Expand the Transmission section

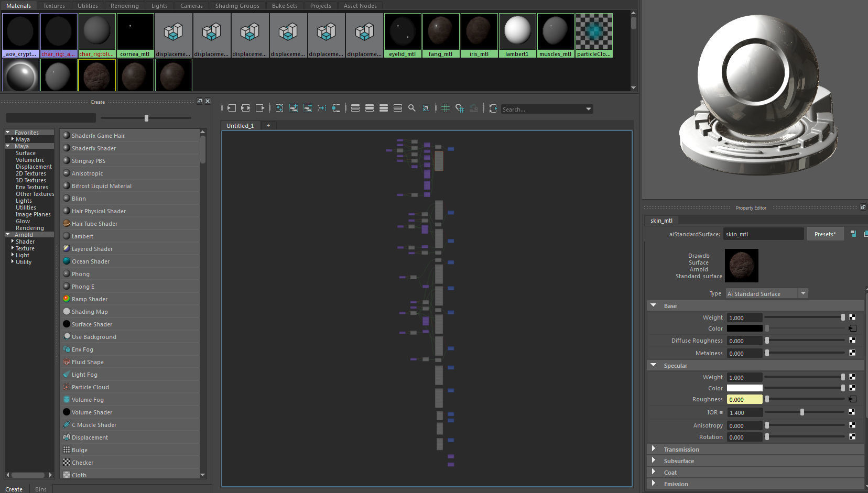coord(653,449)
